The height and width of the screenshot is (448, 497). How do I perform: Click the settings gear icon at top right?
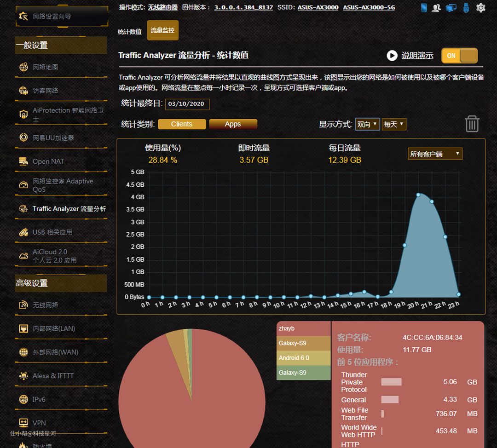481,8
